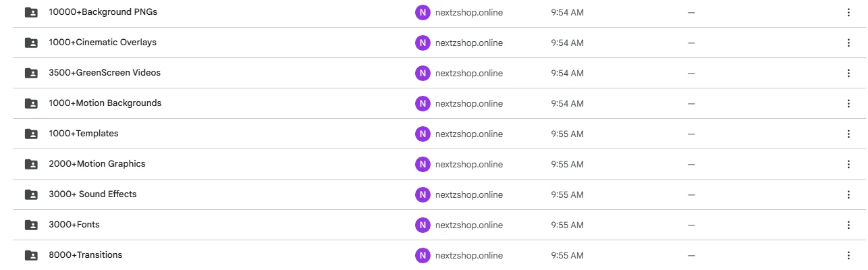This screenshot has height=270, width=868.
Task: Open more actions for 1000+Cinematic Overlays
Action: coord(848,43)
